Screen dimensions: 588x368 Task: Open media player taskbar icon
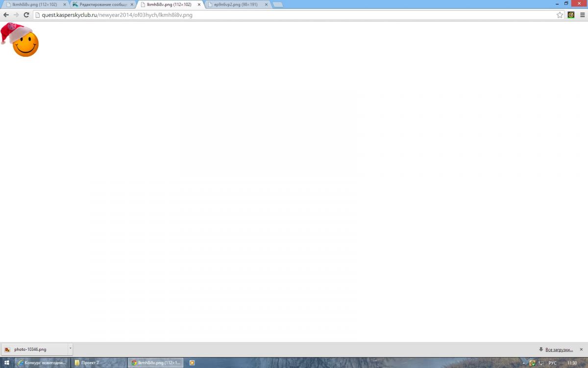[192, 363]
